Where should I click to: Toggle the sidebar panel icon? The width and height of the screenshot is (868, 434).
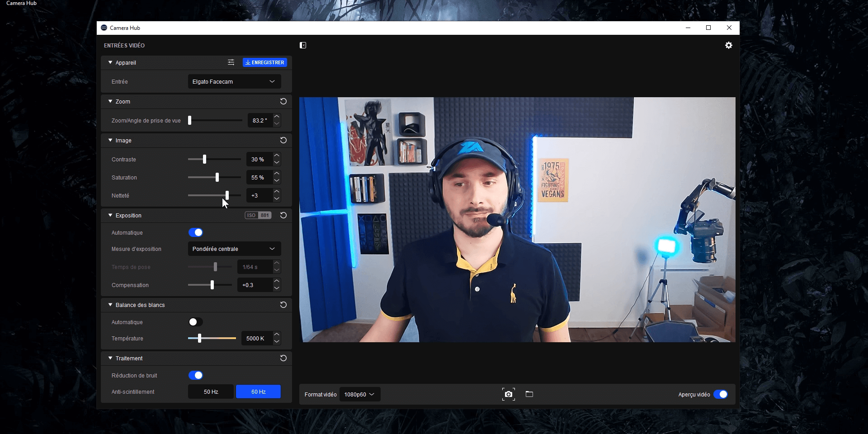(x=303, y=45)
